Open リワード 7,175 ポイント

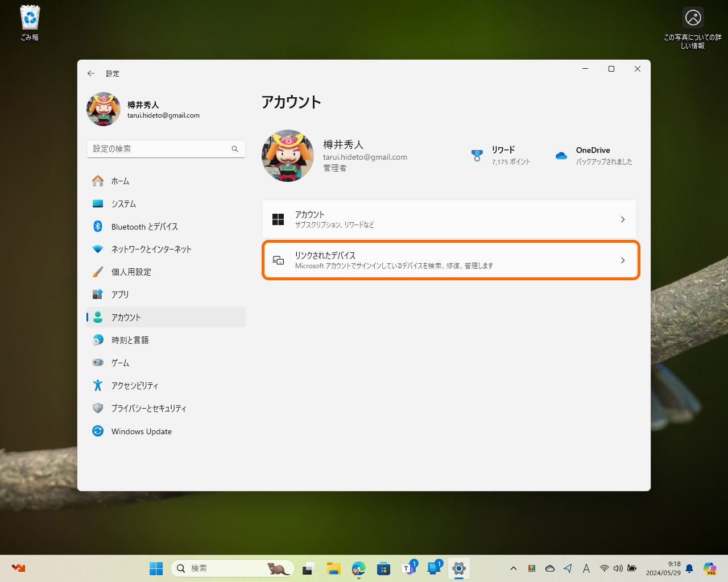point(500,156)
